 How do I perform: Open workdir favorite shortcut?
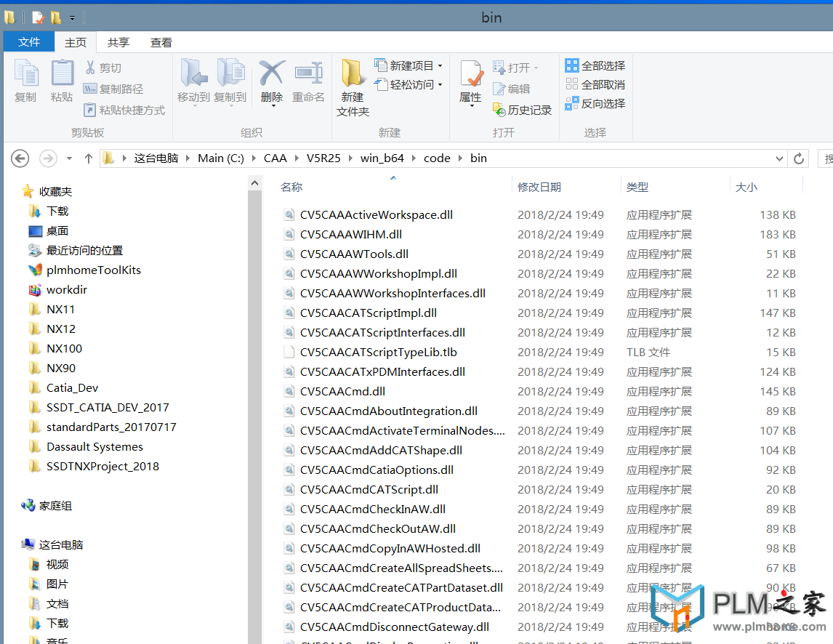point(66,289)
